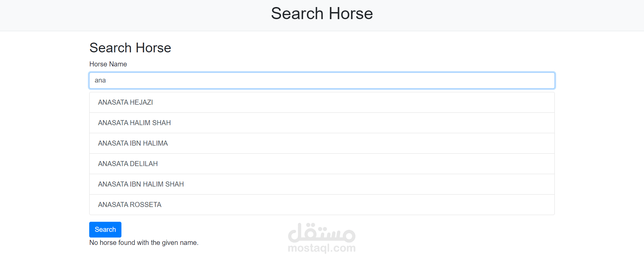Open the first autocomplete suggestion

125,102
